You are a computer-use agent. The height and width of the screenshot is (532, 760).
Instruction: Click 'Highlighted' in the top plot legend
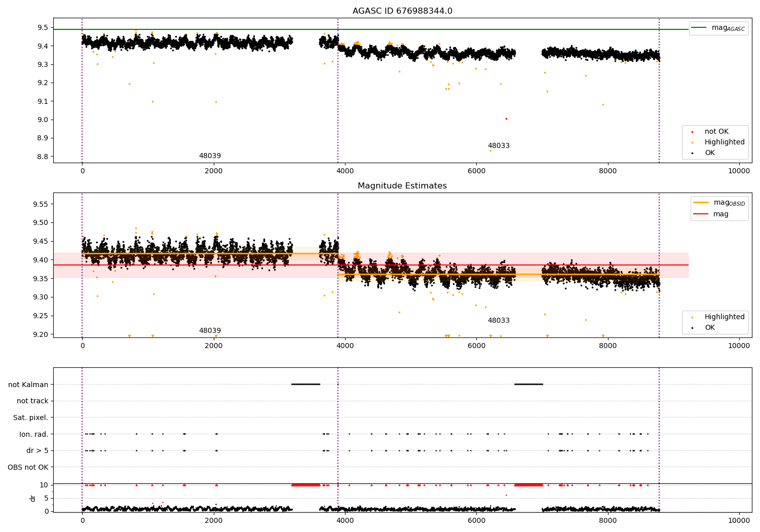point(725,142)
